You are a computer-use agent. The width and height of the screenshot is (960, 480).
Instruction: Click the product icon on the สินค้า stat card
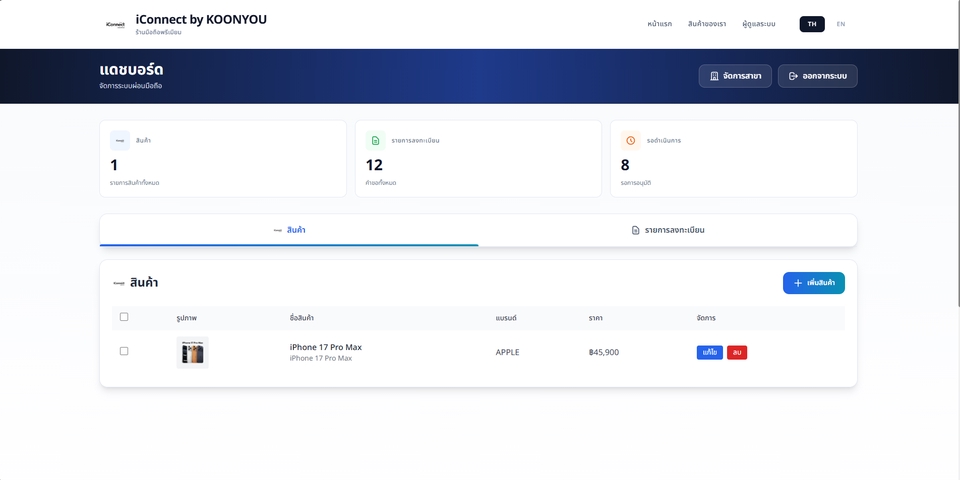[x=120, y=140]
